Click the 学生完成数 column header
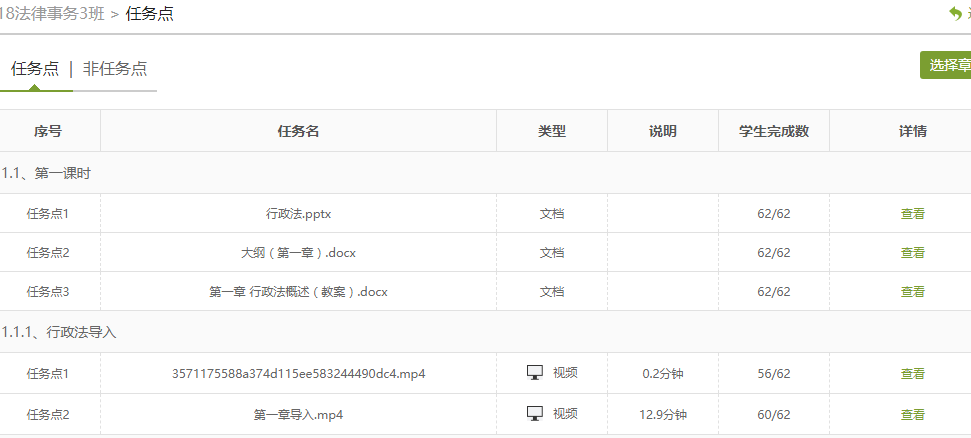This screenshot has height=438, width=971. (773, 131)
